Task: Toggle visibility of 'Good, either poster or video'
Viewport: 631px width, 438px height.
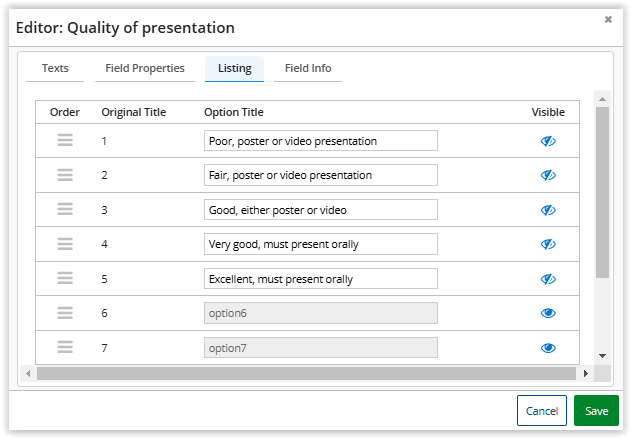Action: click(548, 210)
